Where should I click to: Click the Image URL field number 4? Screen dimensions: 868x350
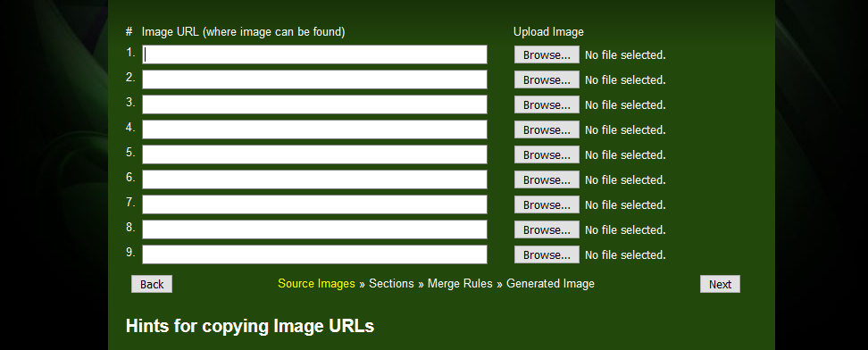314,129
